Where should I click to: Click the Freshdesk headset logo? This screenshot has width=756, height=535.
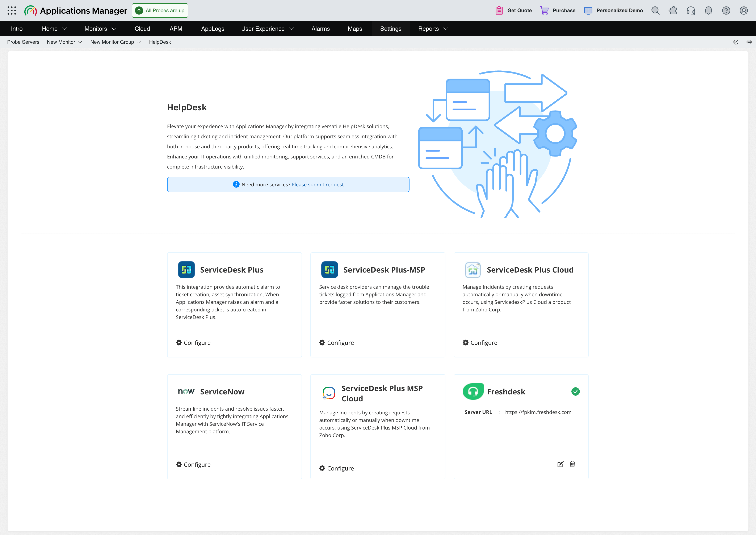point(473,391)
